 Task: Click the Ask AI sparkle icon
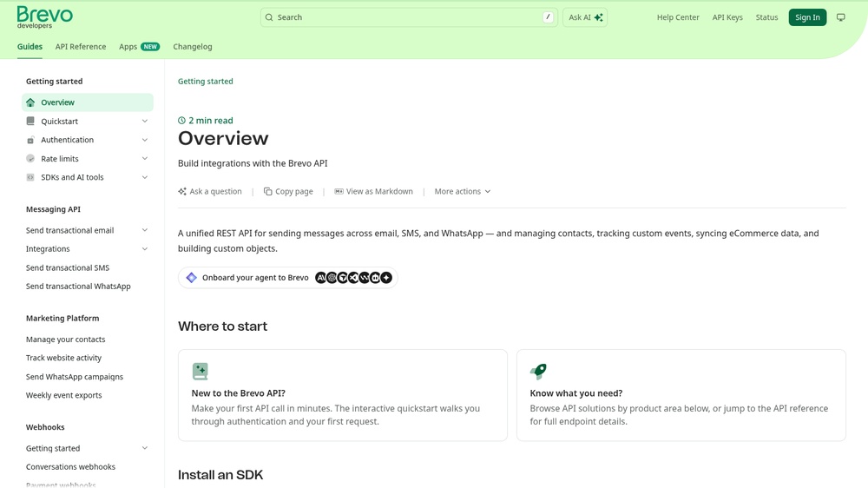(x=598, y=17)
